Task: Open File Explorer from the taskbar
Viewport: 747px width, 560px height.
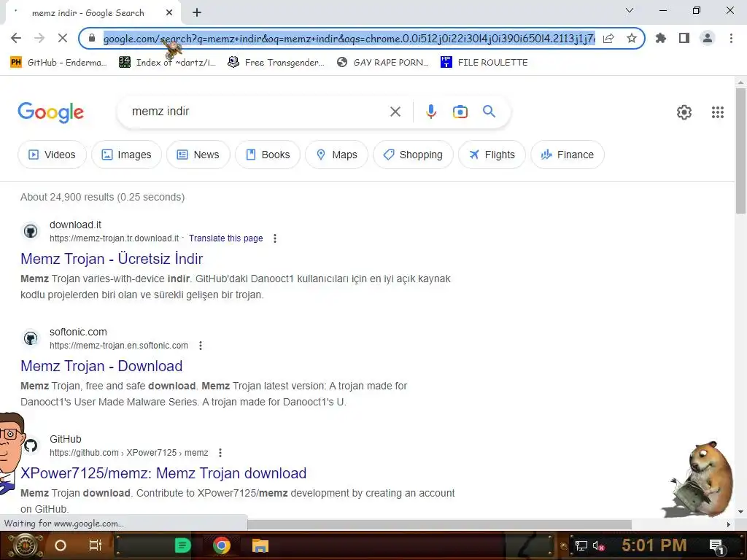Action: click(x=260, y=545)
